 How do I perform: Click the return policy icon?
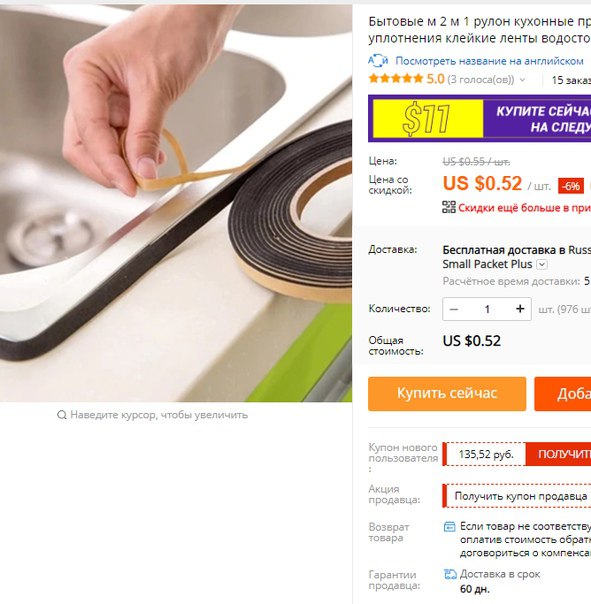[450, 527]
